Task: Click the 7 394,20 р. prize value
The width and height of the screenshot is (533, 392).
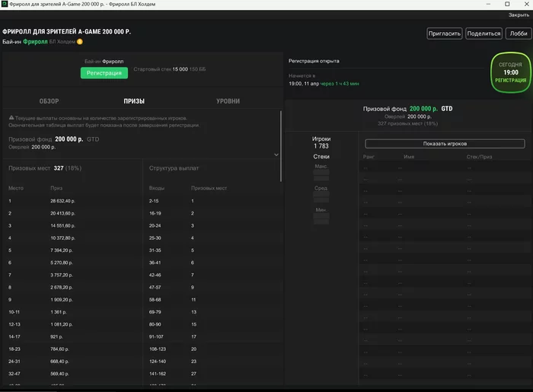Action: [x=62, y=250]
